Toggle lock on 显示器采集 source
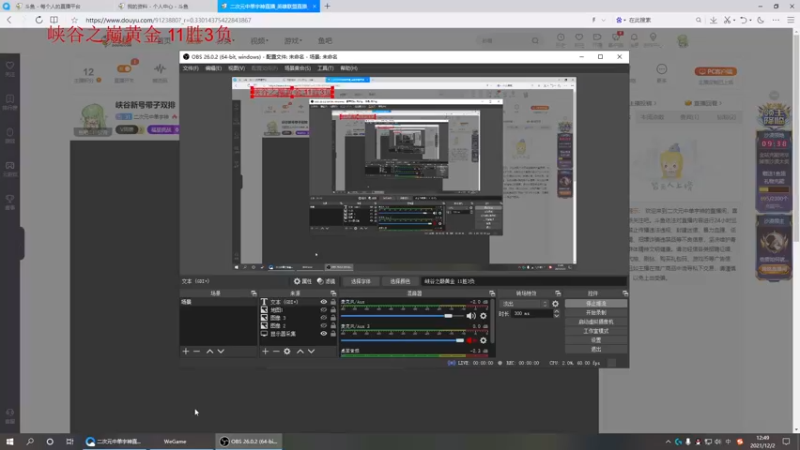Image resolution: width=800 pixels, height=450 pixels. pyautogui.click(x=333, y=334)
